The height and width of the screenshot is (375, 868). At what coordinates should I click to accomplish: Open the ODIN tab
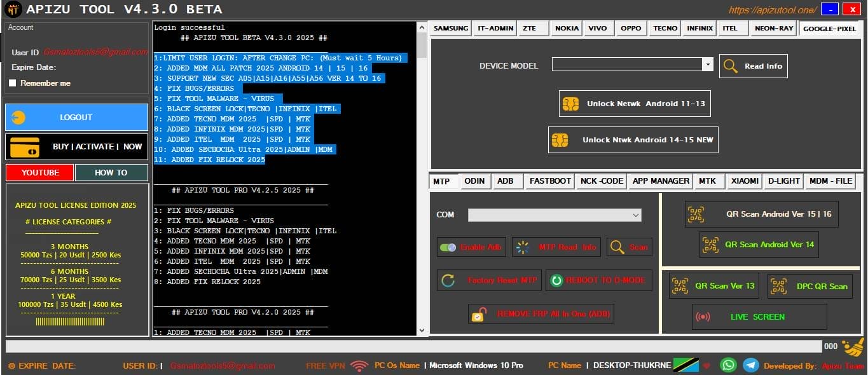474,181
